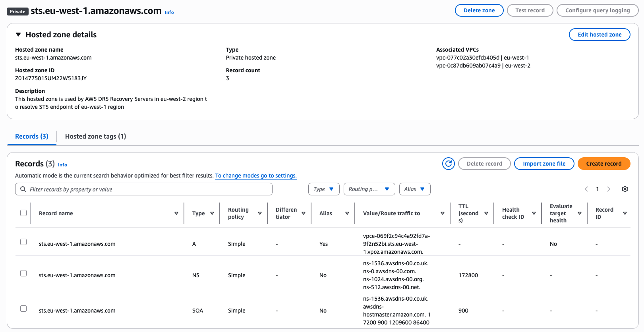
Task: Switch to Hosted zone tags tab
Action: [95, 136]
